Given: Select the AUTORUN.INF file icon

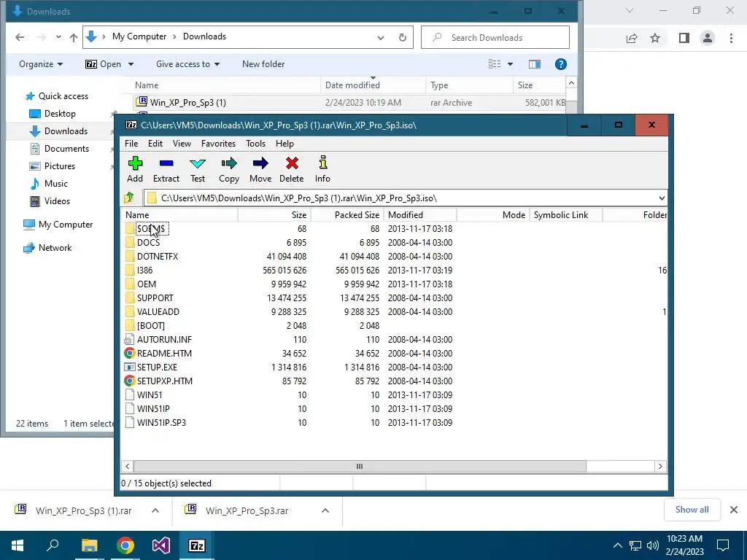Looking at the screenshot, I should click(128, 340).
